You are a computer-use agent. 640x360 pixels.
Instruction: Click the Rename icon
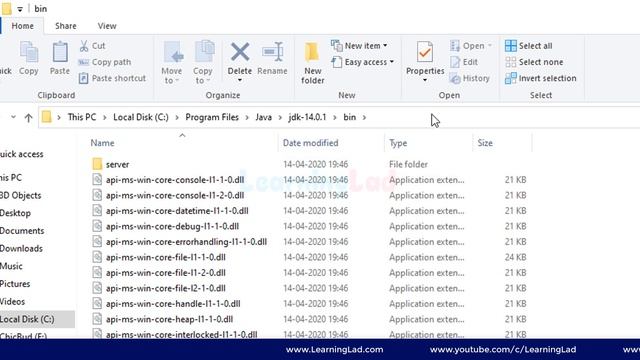click(272, 52)
